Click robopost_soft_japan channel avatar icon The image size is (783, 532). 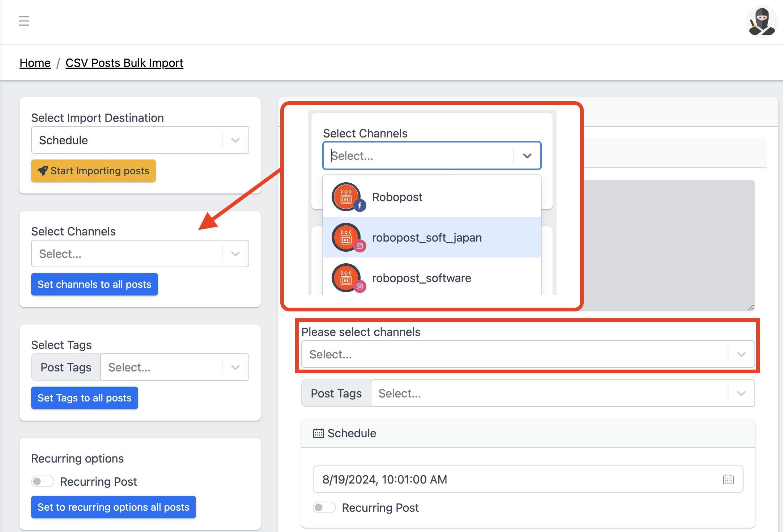click(346, 237)
